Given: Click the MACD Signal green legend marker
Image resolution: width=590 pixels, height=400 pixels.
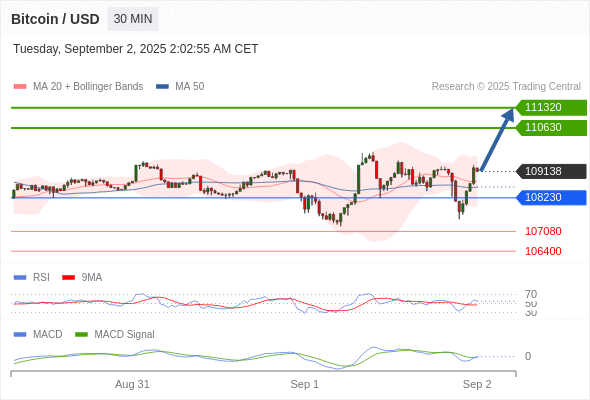Looking at the screenshot, I should pos(81,335).
